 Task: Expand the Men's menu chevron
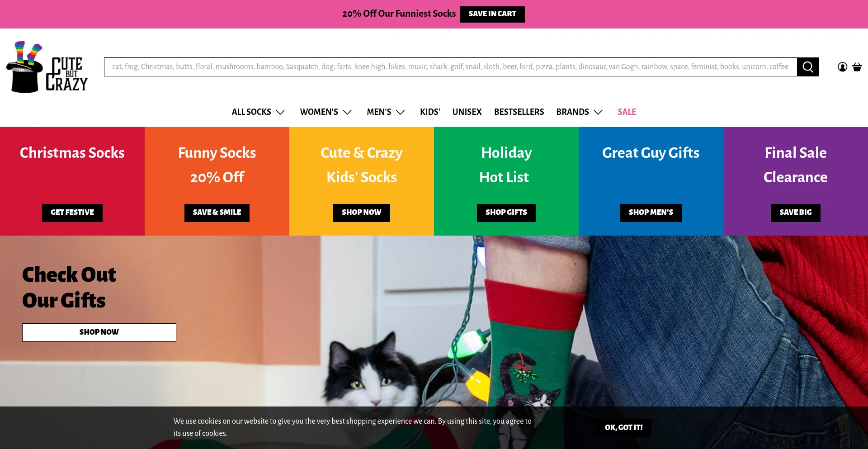[401, 112]
